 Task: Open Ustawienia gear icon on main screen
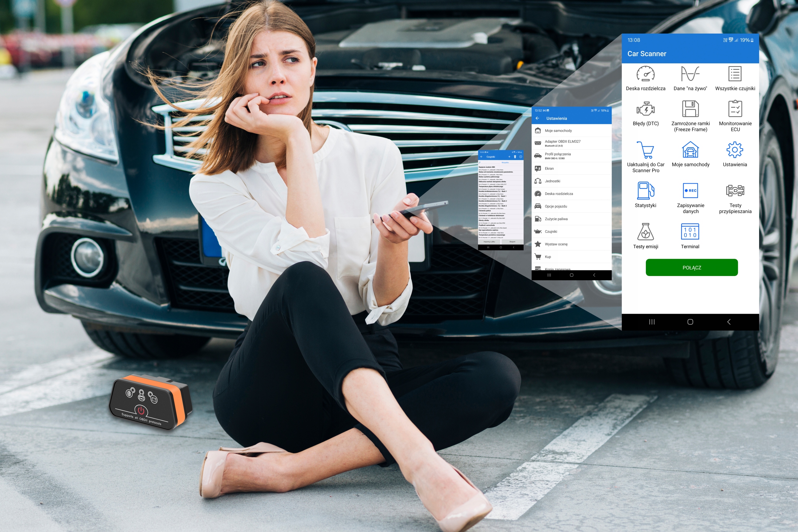click(x=734, y=150)
